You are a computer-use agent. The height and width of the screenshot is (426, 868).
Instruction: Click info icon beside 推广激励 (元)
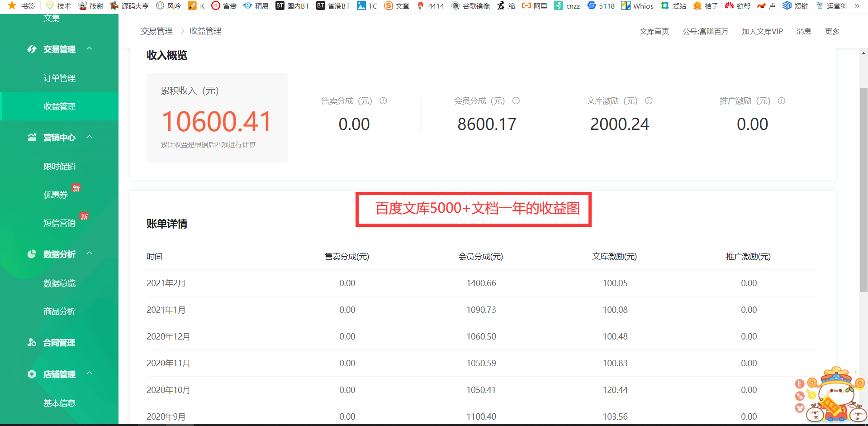click(781, 101)
